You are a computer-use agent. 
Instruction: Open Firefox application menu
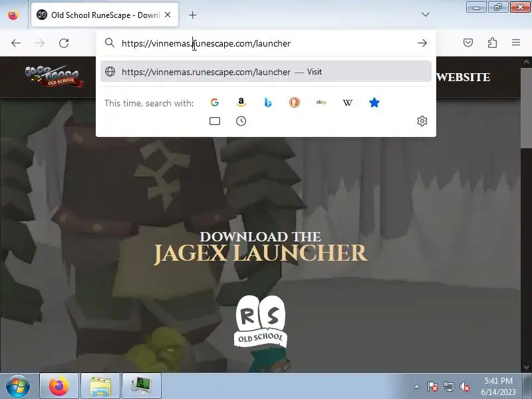point(516,43)
